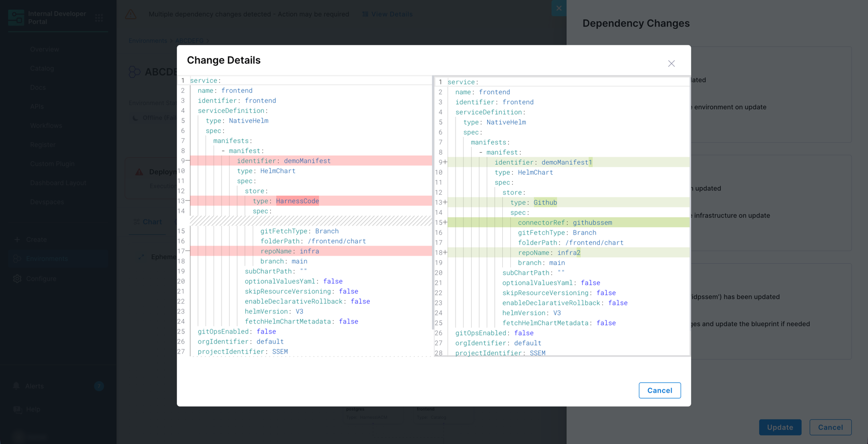868x444 pixels.
Task: Cancel the Dependency Changes panel
Action: [x=830, y=427]
